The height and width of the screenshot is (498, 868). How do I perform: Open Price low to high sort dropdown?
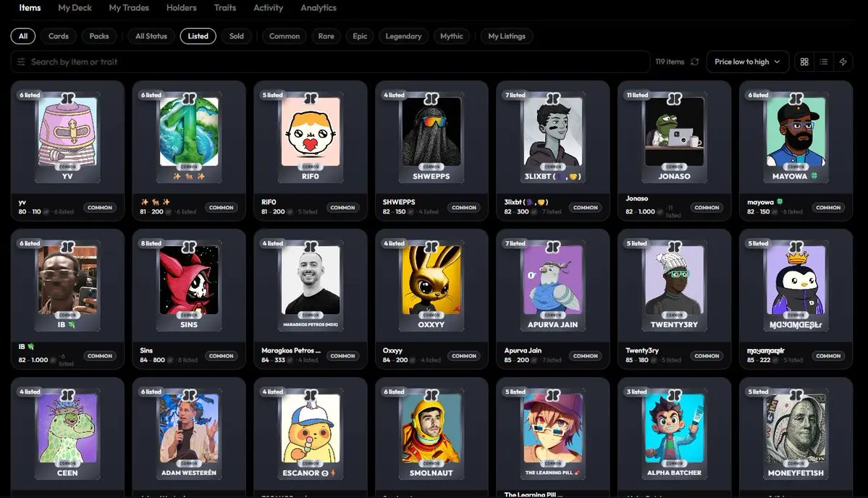747,62
